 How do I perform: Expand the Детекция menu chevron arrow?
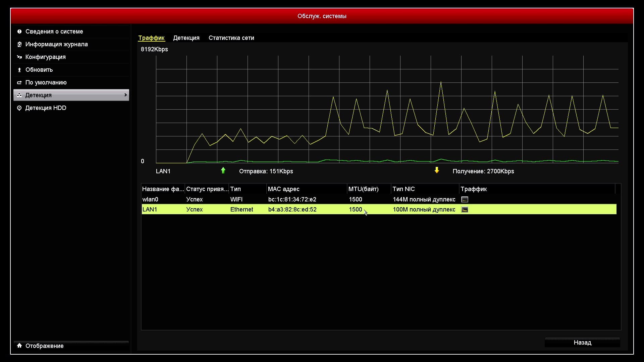[125, 95]
